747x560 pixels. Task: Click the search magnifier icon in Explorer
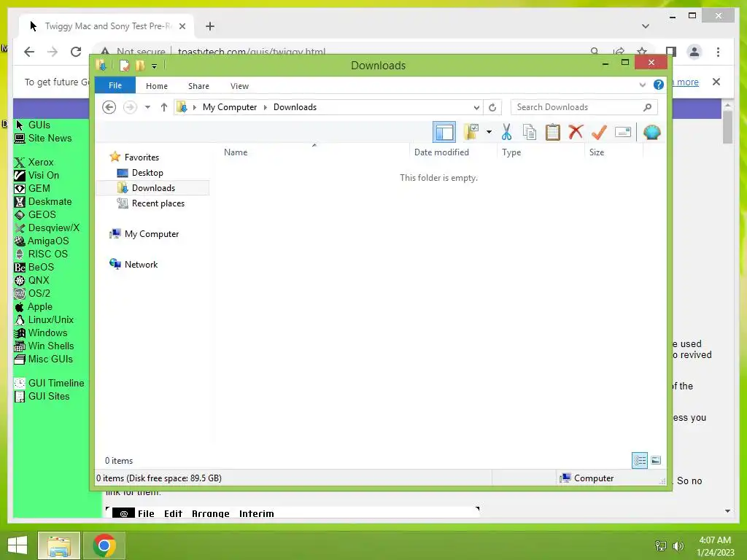647,107
